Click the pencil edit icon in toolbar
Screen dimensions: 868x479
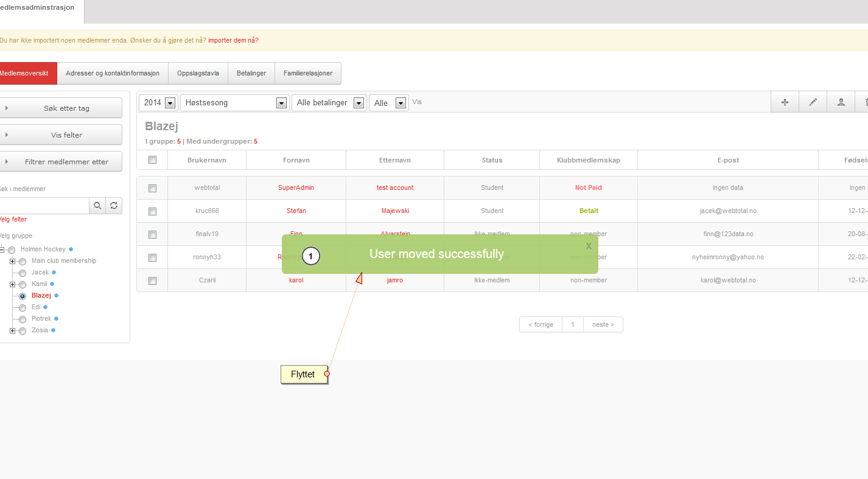(813, 102)
